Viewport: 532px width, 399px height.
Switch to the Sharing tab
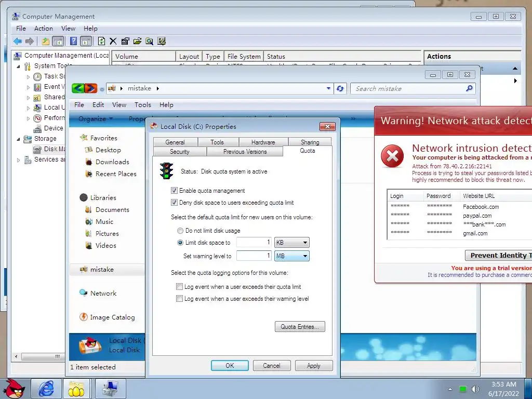310,142
